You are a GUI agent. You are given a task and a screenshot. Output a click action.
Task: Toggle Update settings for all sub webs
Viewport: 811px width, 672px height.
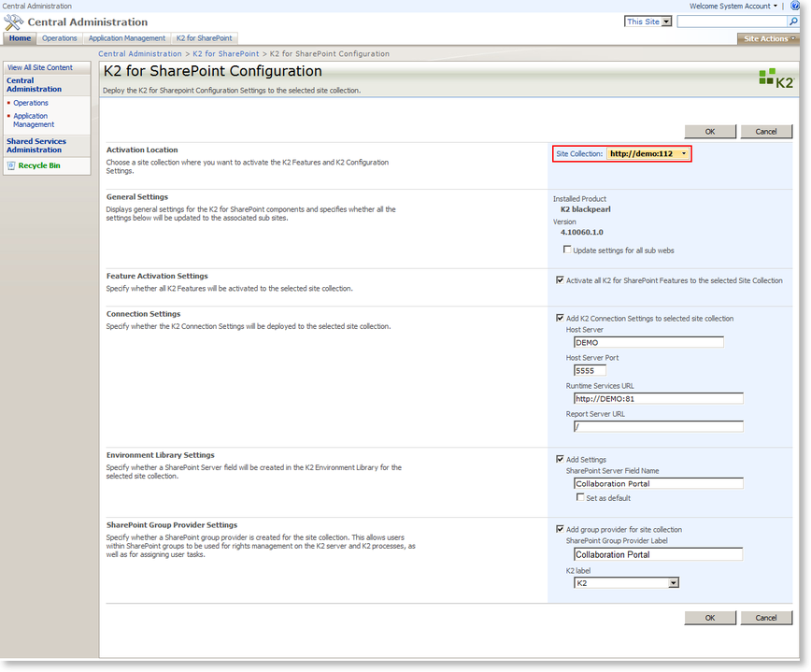[567, 250]
